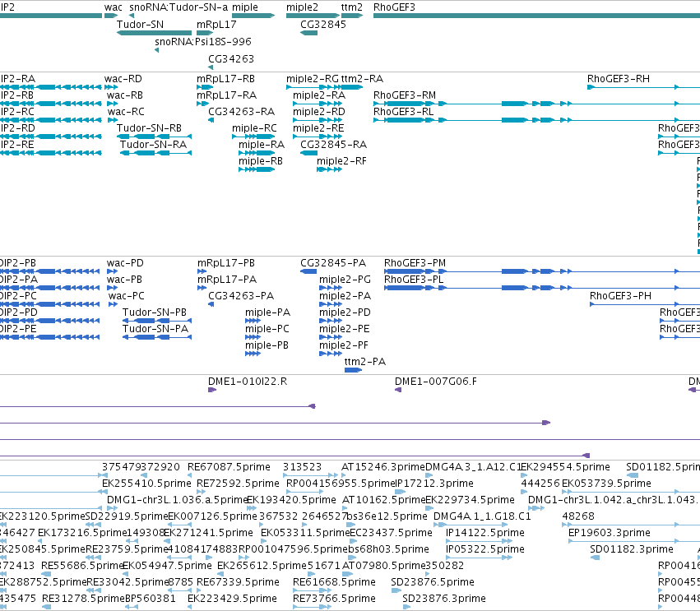The height and width of the screenshot is (611, 700).
Task: Select clone end DME1-010I22.R
Action: pos(248,382)
